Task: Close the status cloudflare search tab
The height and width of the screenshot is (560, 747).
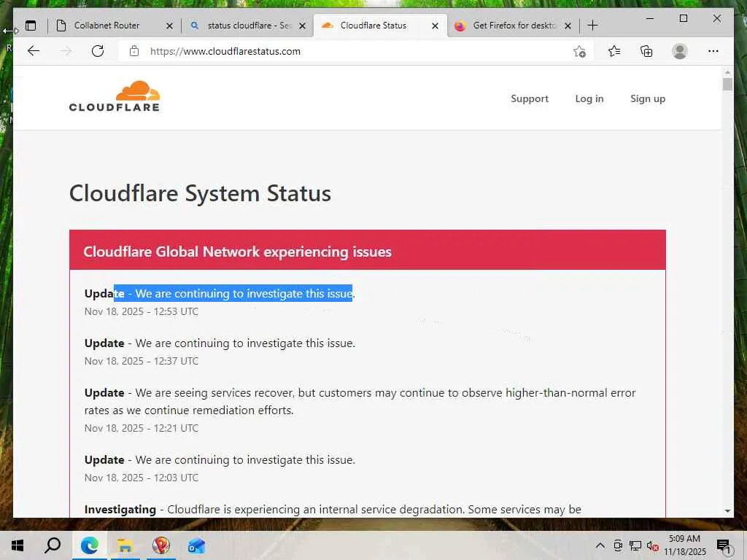Action: (x=302, y=26)
